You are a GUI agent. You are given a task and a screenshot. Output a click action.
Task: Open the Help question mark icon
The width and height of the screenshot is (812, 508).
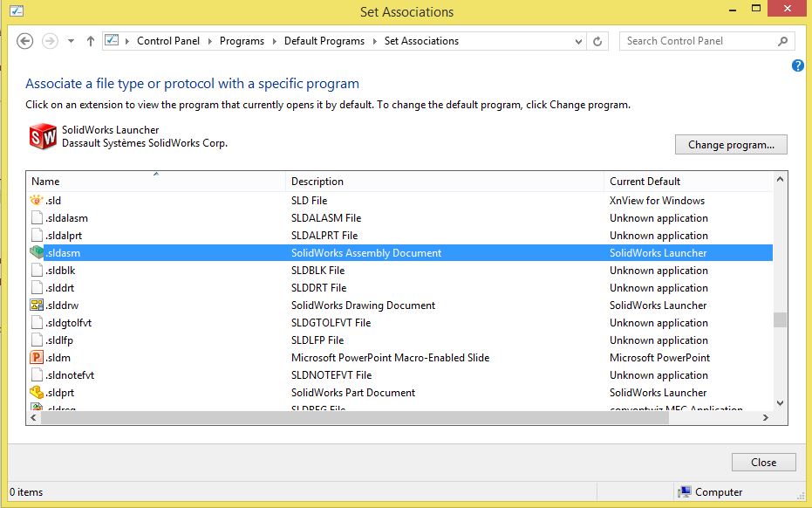pos(797,65)
